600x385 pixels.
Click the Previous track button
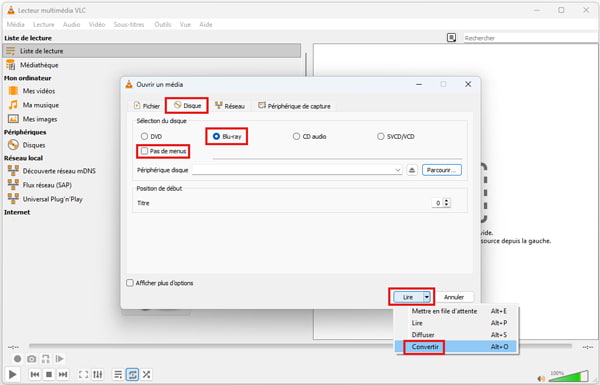point(35,374)
